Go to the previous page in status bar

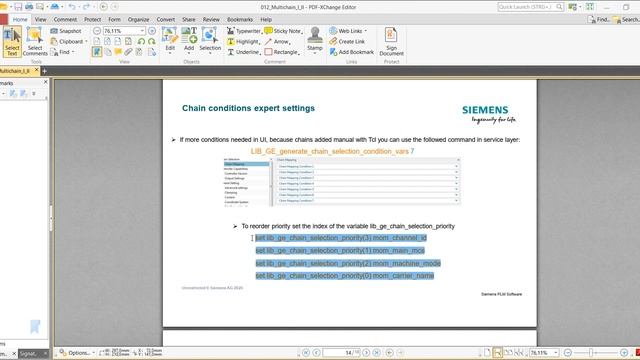pyautogui.click(x=316, y=353)
